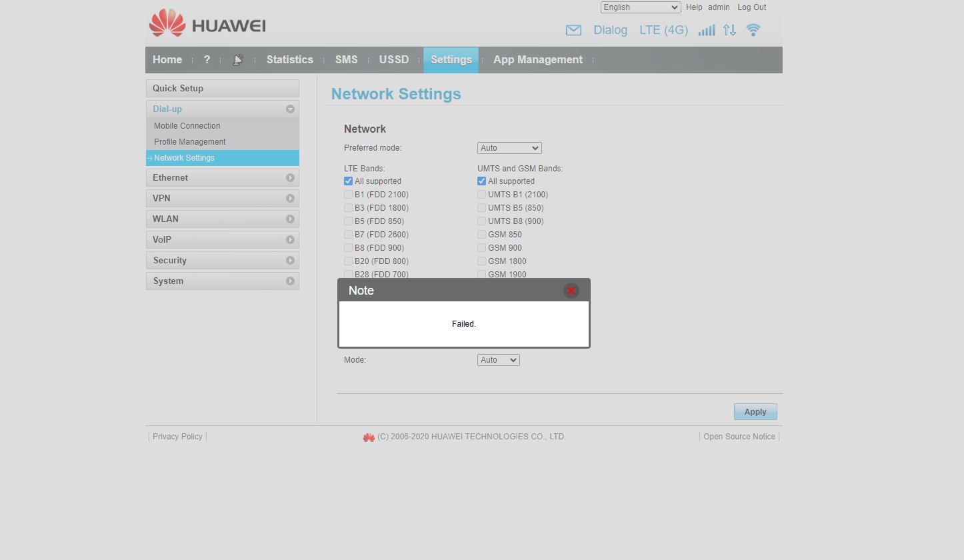Select Network Settings in sidebar
The image size is (964, 560).
pos(223,158)
